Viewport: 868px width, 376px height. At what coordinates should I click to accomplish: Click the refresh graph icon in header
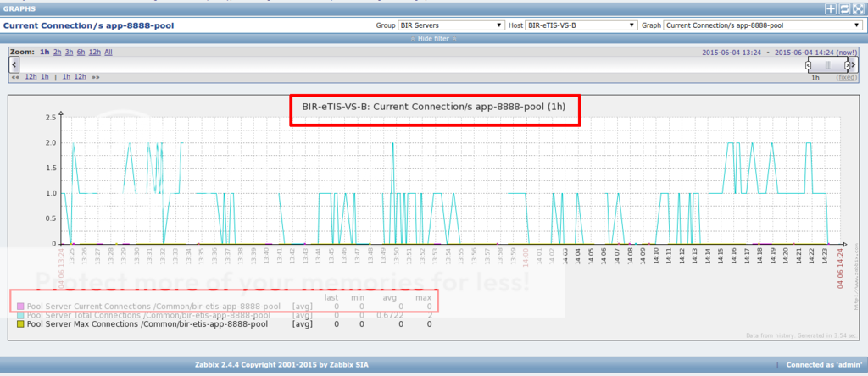pyautogui.click(x=844, y=8)
